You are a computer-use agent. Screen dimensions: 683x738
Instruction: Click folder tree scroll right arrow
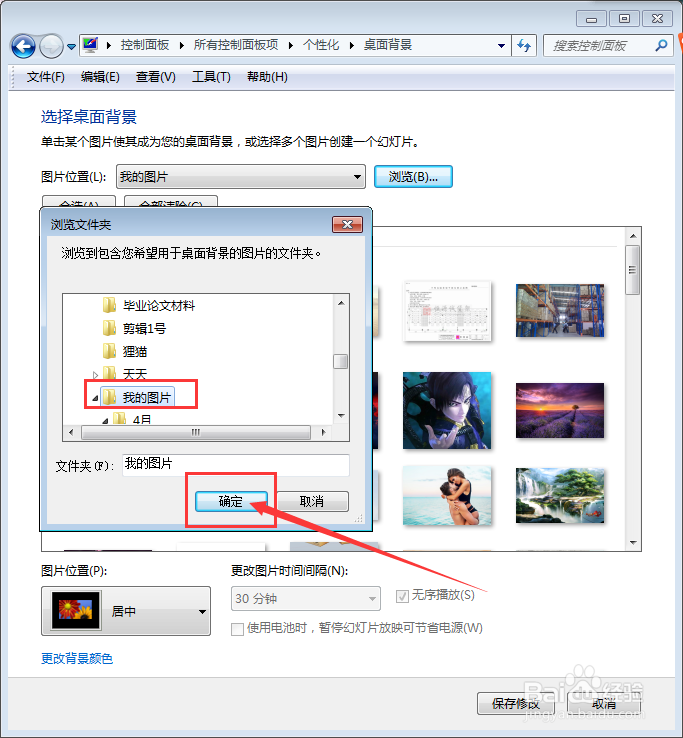pos(324,432)
